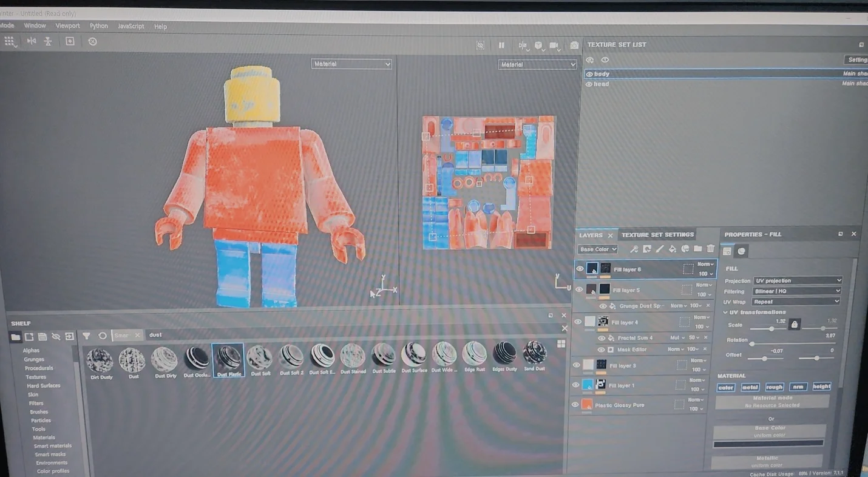The width and height of the screenshot is (868, 477).
Task: Click the boxed plus icon in toolbar
Action: [x=70, y=41]
